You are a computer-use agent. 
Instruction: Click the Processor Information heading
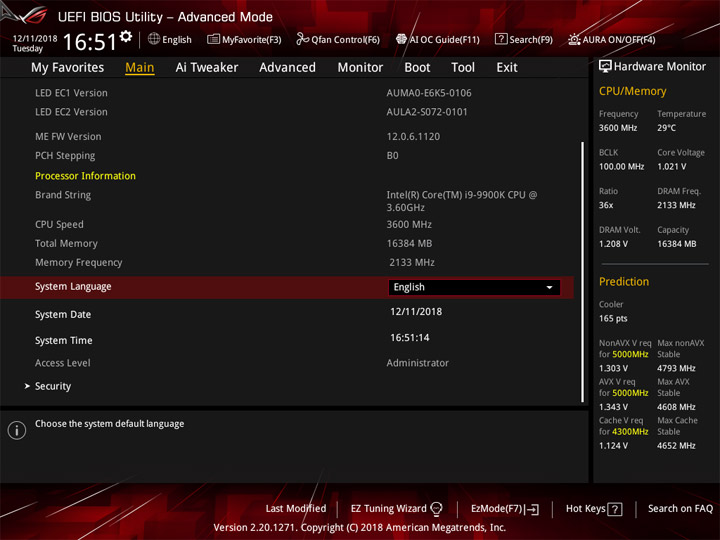click(85, 176)
